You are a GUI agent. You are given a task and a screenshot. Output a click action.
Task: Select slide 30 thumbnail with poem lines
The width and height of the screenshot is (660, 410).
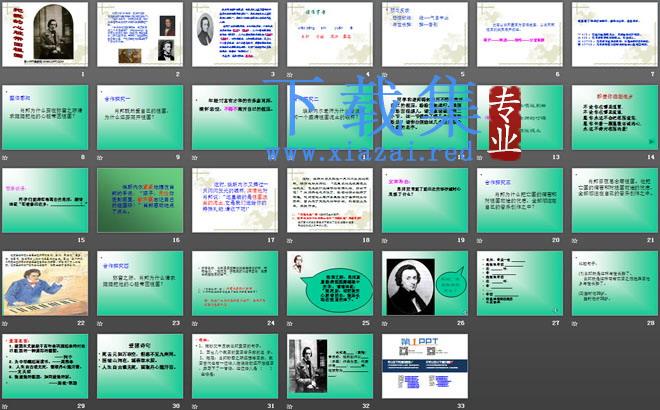click(140, 366)
